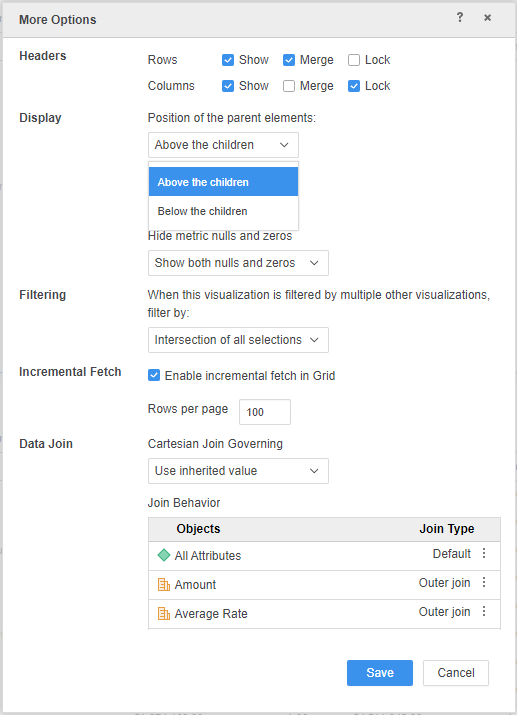Open the Intersection of all selections dropdown
Screen dimensions: 517x715
coord(238,340)
